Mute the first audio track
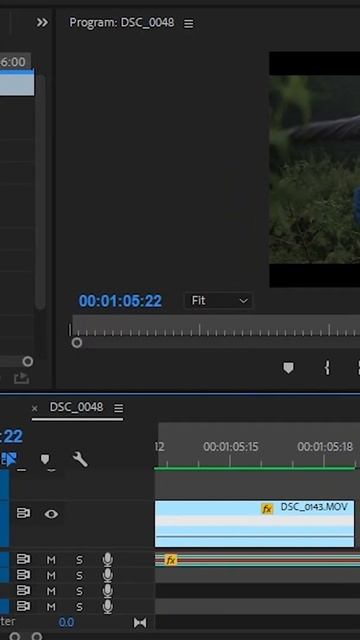The image size is (360, 640). click(x=51, y=560)
